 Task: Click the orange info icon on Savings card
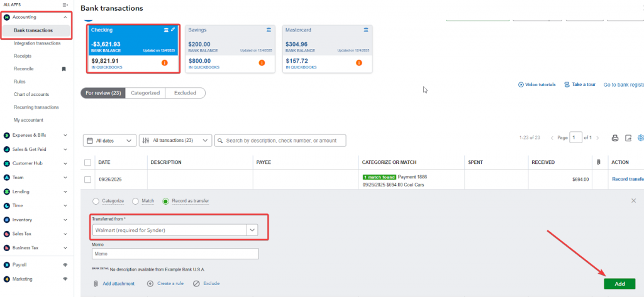click(261, 63)
